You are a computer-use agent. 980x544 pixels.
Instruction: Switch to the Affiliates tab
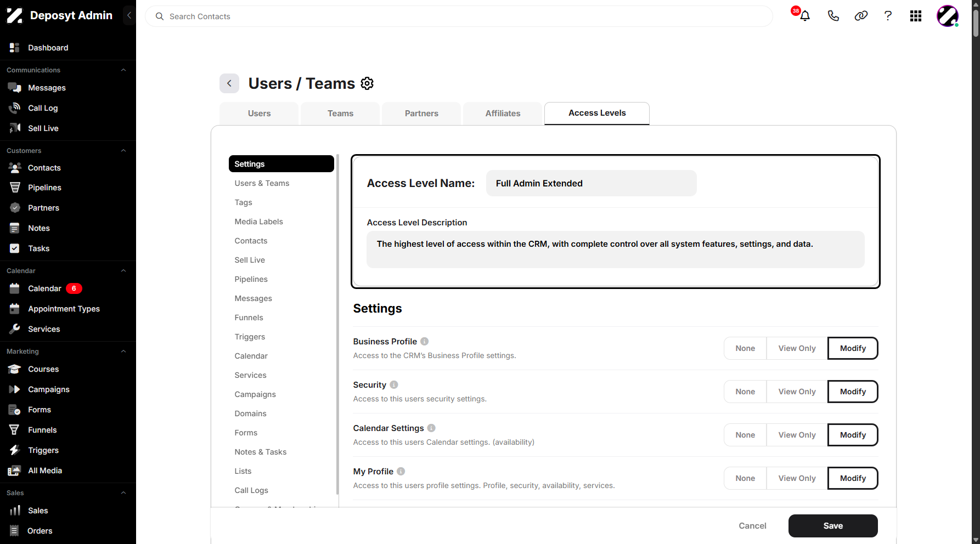tap(503, 114)
